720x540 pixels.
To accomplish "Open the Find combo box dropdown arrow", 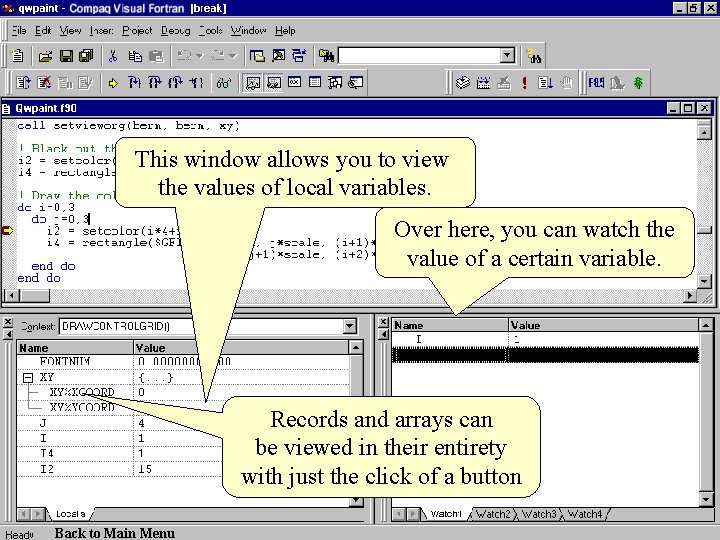I will click(507, 56).
